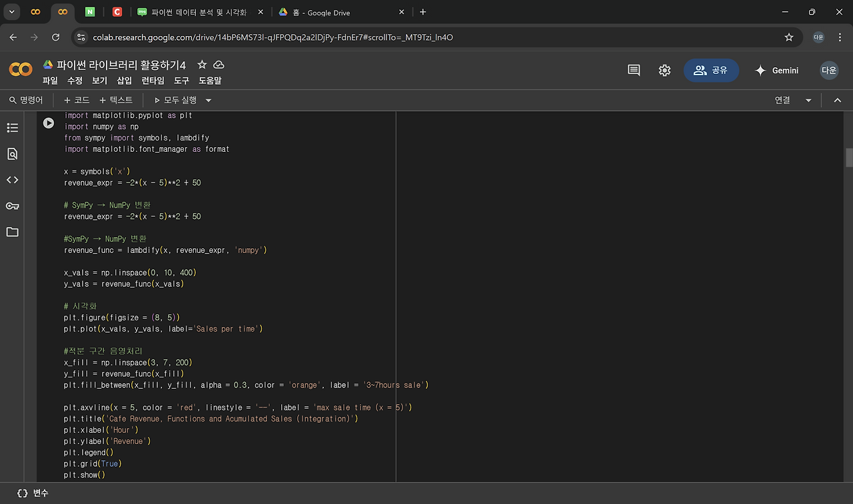Open the files folder sidebar panel
853x504 pixels.
click(12, 232)
